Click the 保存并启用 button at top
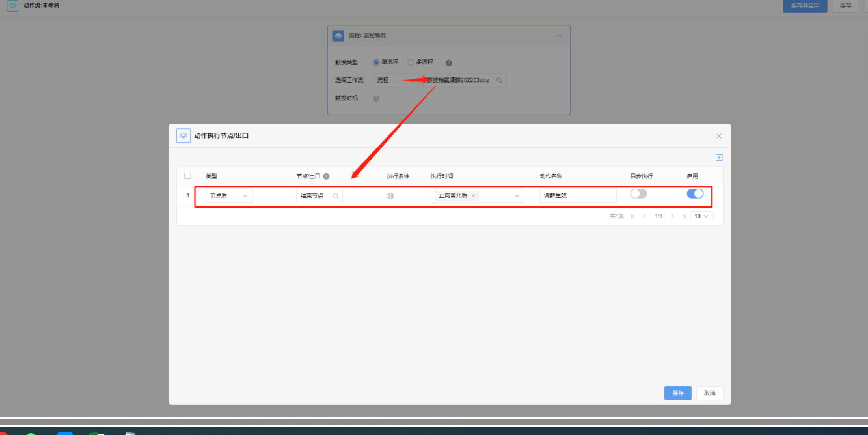Viewport: 868px width, 435px height. pos(806,6)
